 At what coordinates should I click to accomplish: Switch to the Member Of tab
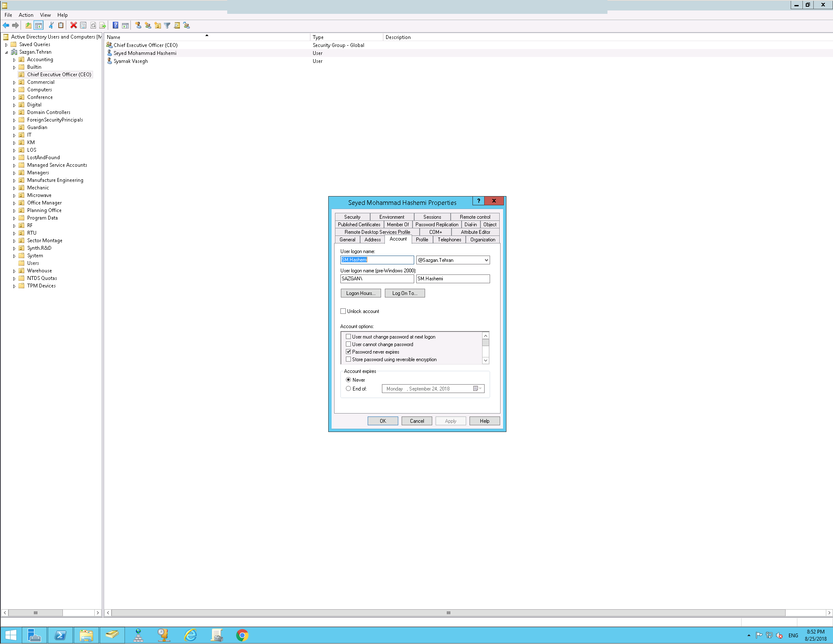398,225
